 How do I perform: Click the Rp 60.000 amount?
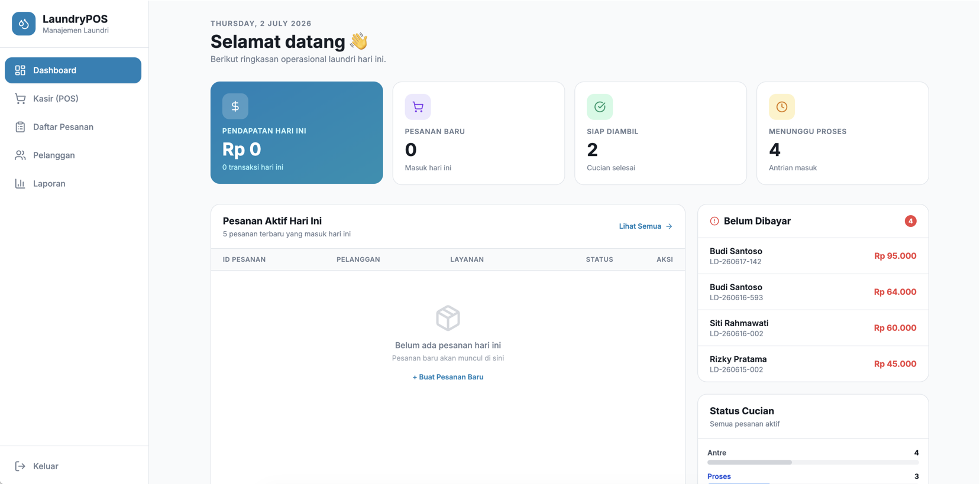895,328
